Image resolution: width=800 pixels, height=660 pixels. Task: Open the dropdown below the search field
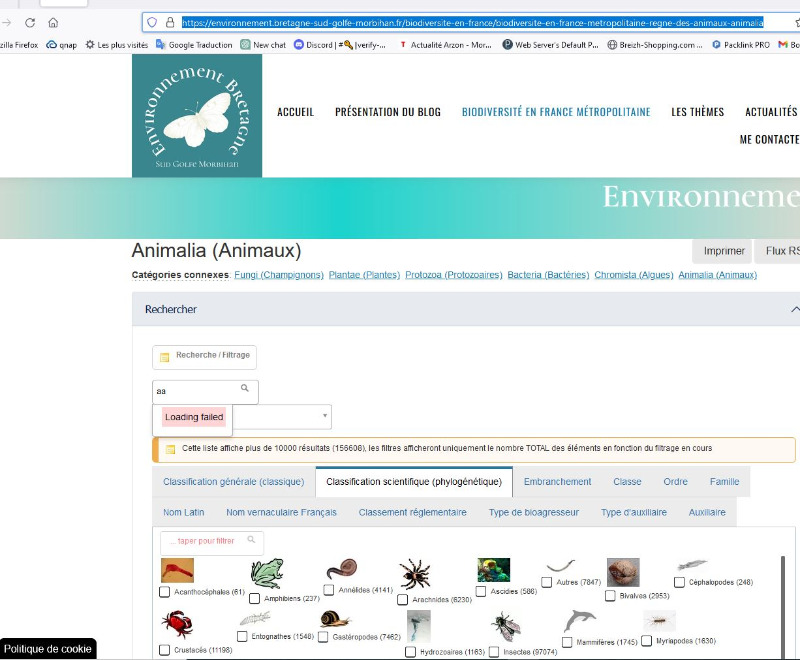[x=282, y=417]
